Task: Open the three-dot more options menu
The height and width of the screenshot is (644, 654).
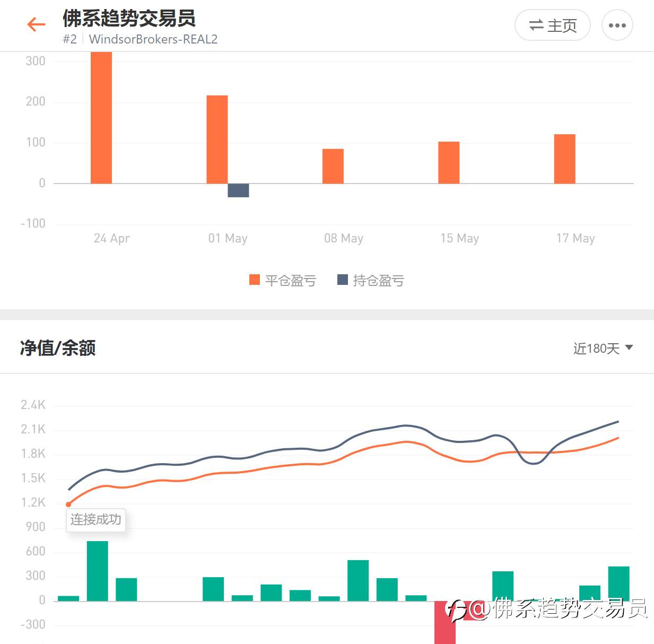Action: [x=617, y=25]
